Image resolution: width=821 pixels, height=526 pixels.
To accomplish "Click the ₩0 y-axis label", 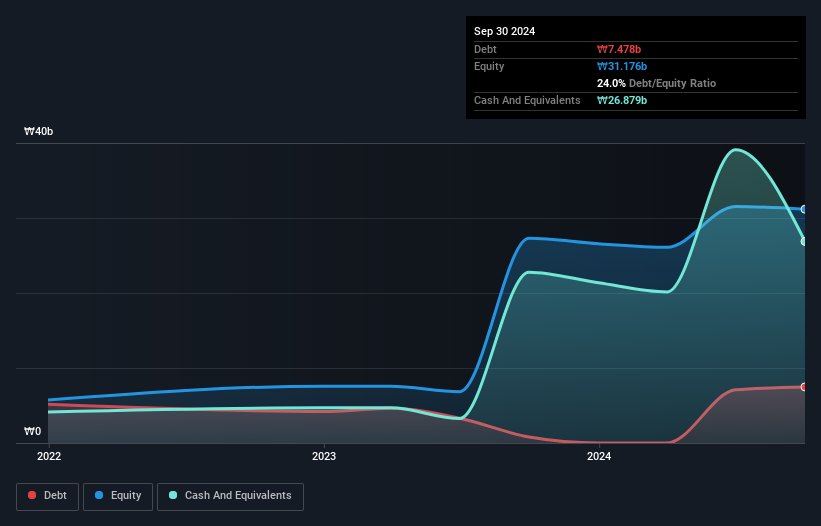I will tap(32, 431).
